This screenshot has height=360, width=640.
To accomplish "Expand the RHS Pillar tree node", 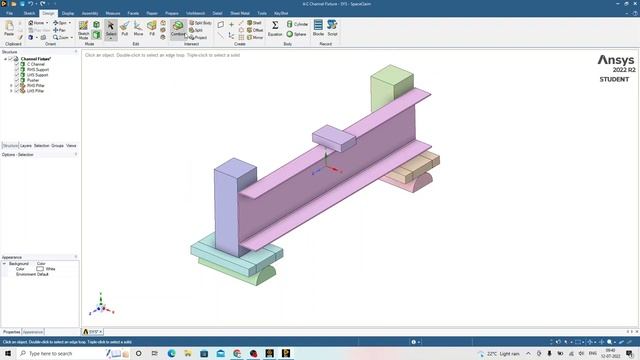I will pos(11,86).
